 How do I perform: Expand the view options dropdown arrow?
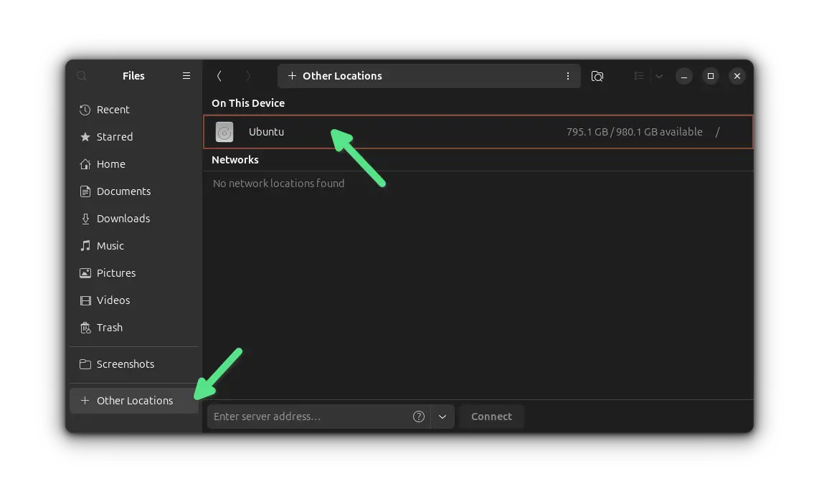pyautogui.click(x=659, y=76)
